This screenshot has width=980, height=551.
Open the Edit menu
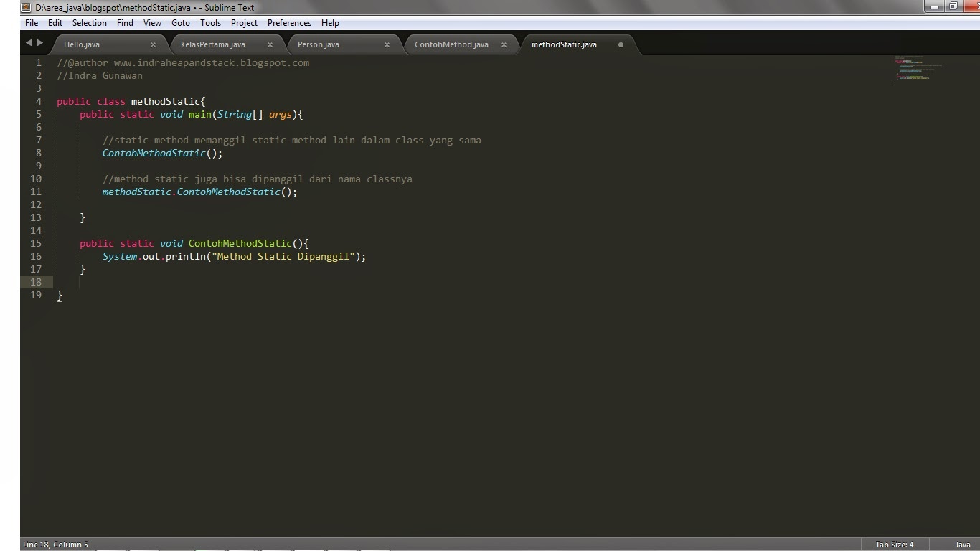pos(55,23)
